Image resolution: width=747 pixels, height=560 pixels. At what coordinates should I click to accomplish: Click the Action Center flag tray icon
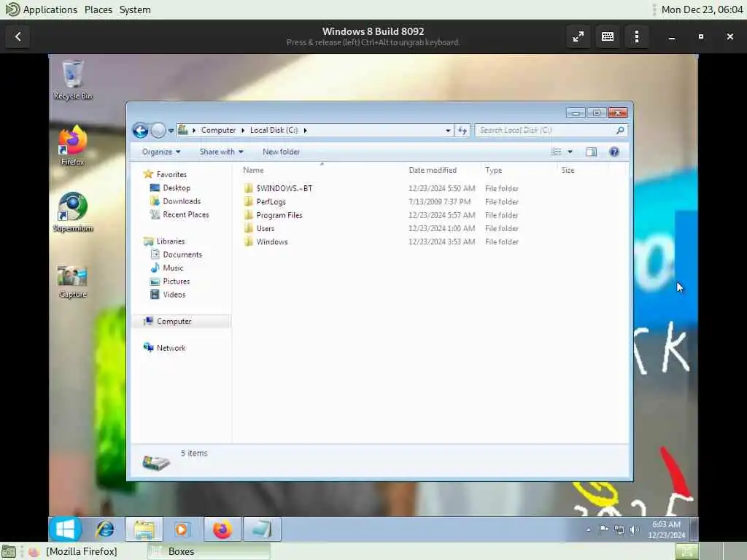[x=603, y=529]
